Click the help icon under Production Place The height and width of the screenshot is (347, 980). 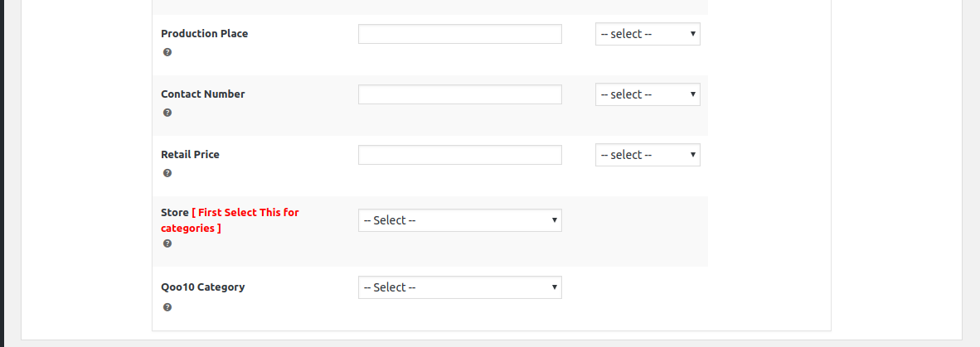[167, 52]
